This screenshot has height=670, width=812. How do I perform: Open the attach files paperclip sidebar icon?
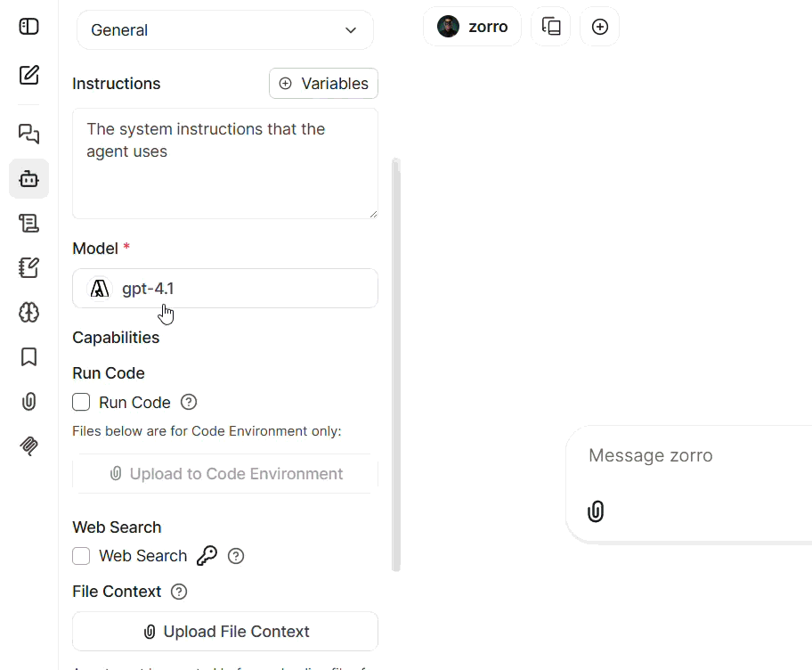tap(29, 402)
